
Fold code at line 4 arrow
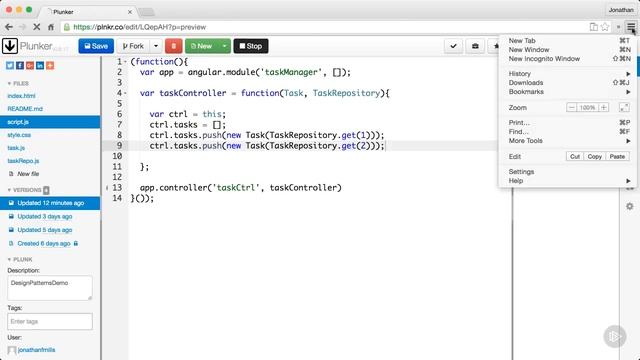click(x=125, y=93)
